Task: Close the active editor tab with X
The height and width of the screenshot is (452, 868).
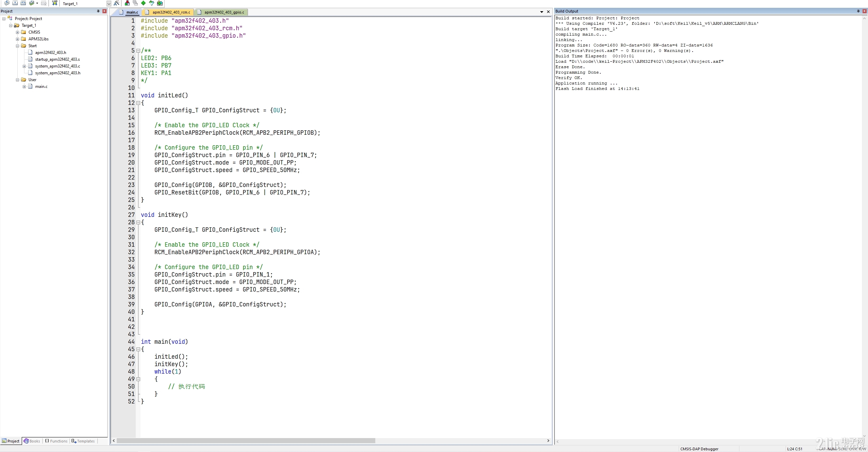Action: 548,12
